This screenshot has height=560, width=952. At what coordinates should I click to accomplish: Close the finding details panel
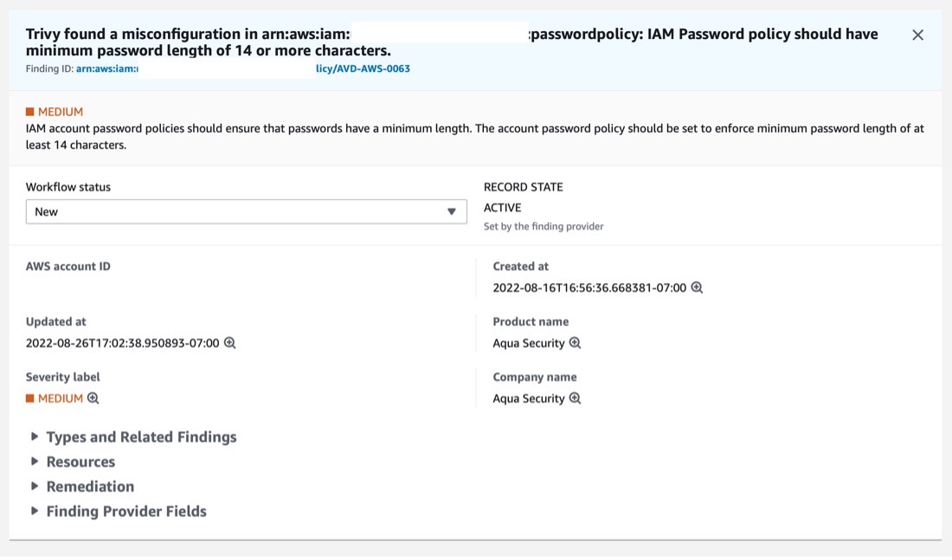[917, 35]
